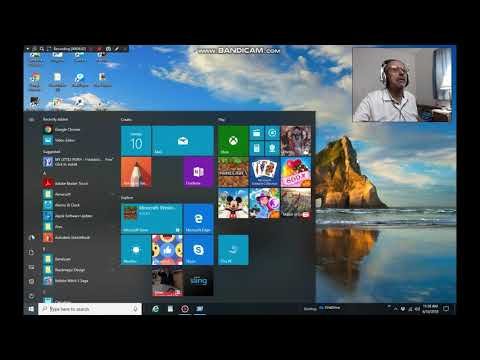Open the Maps small tile
The width and height of the screenshot is (480, 360).
coord(272,148)
